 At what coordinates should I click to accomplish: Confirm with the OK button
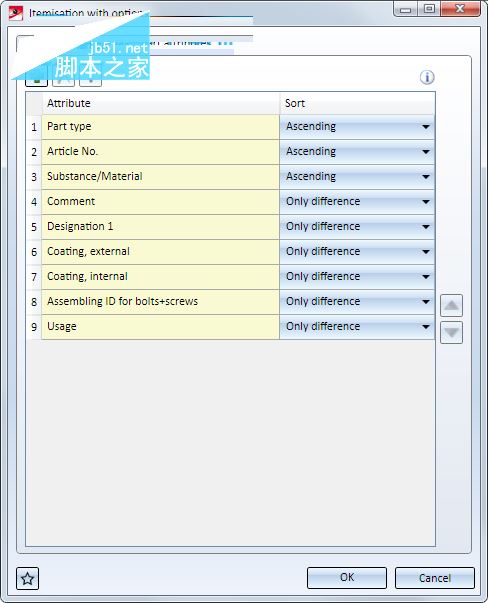click(347, 578)
